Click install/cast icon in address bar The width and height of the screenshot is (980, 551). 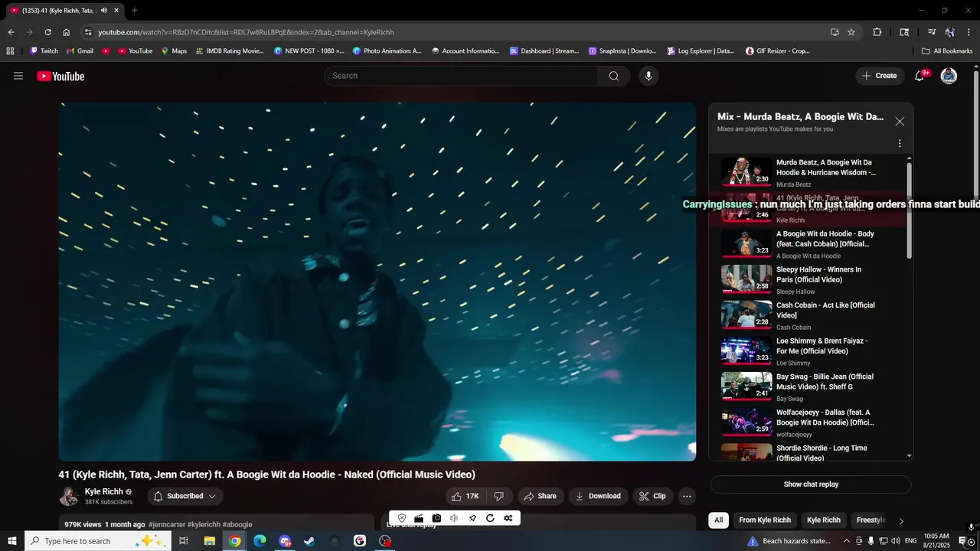(835, 32)
